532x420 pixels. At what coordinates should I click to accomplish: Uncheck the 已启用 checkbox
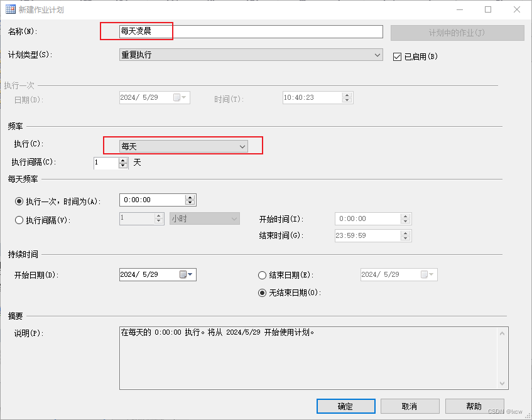(x=398, y=56)
